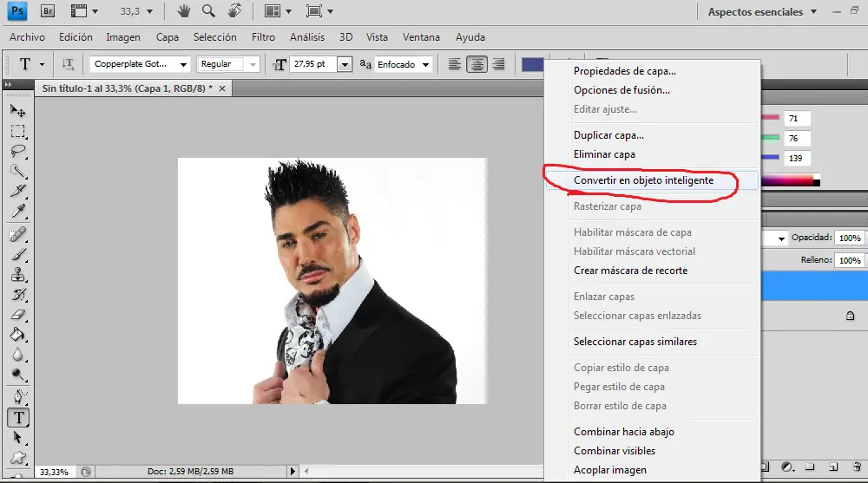Choose the Eraser tool
The height and width of the screenshot is (483, 868).
pos(17,315)
